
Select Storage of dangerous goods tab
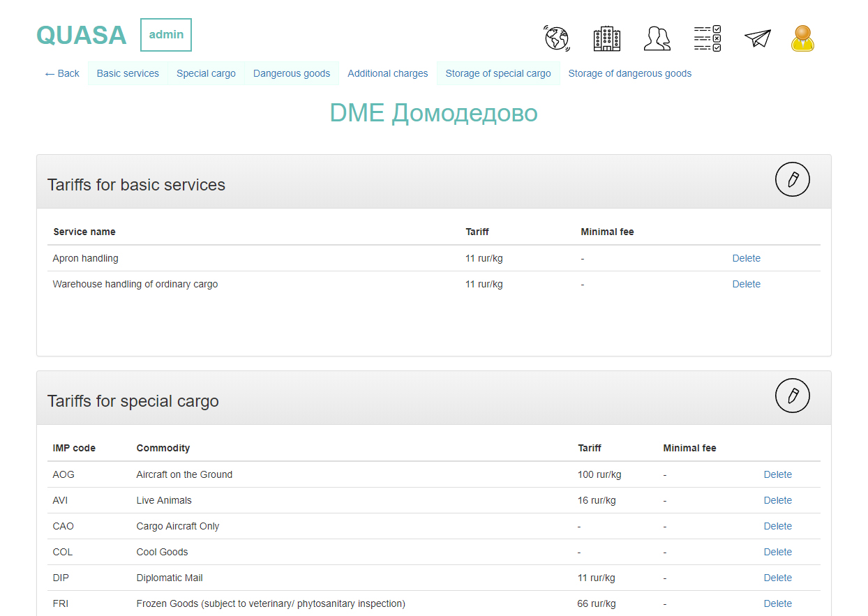point(629,73)
